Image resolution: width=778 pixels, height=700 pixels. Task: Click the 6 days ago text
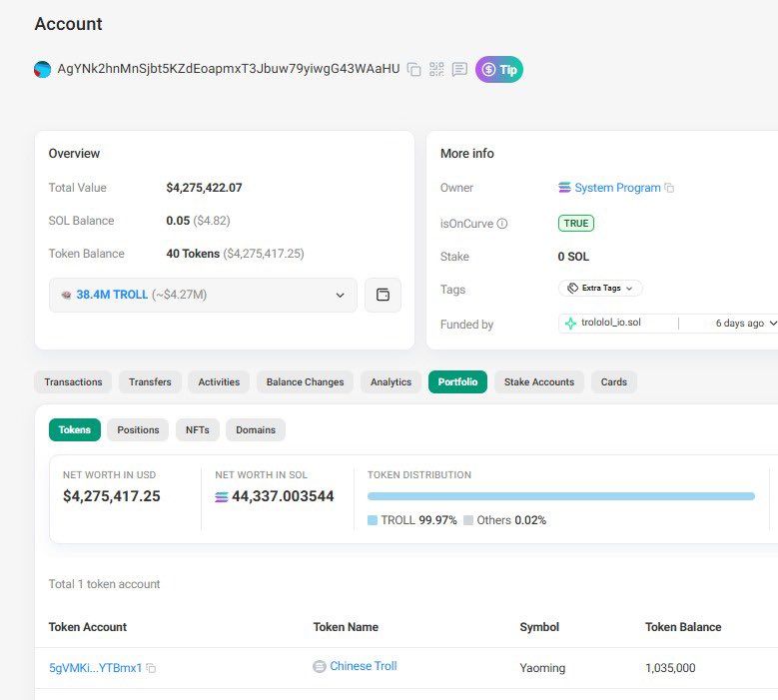click(x=739, y=323)
